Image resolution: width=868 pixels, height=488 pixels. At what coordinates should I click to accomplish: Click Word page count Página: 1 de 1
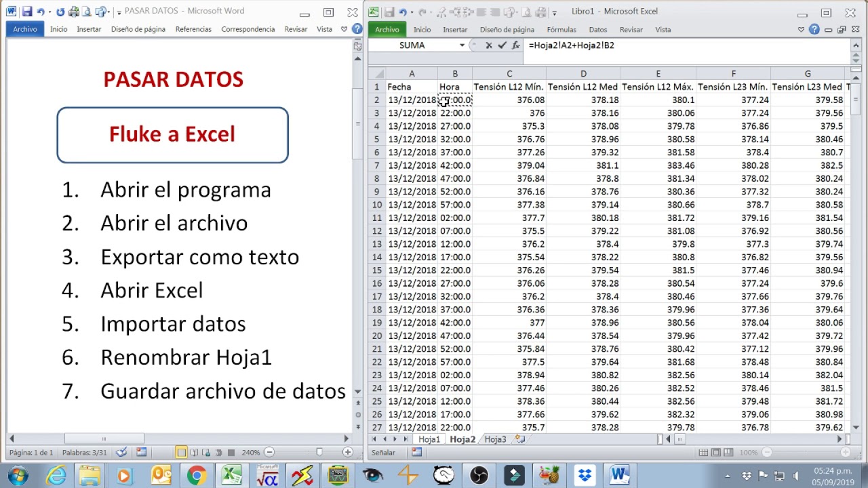point(31,452)
